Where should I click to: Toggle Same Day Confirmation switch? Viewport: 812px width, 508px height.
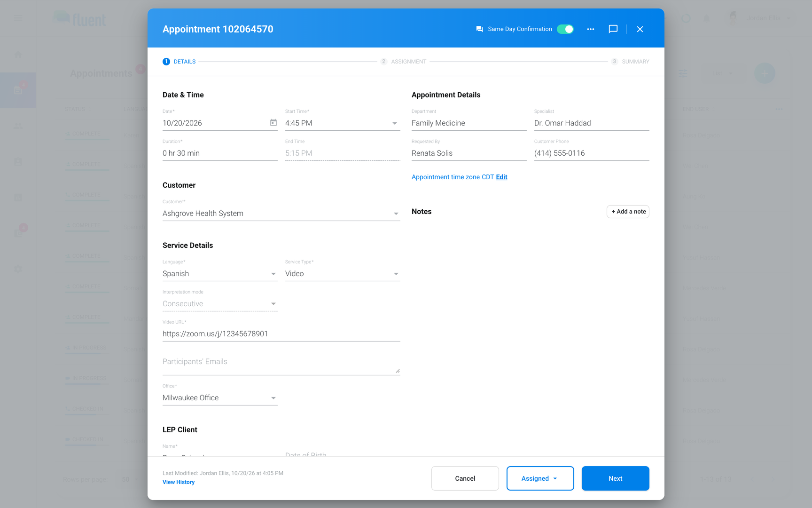pos(565,29)
